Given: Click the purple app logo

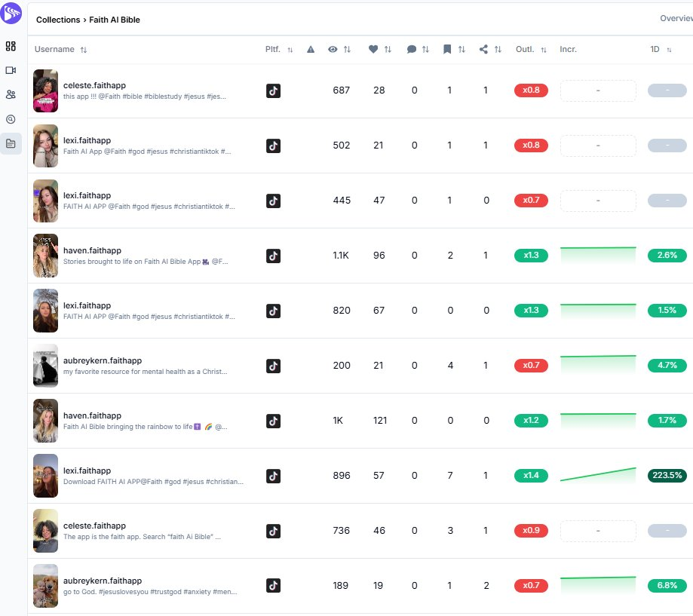Looking at the screenshot, I should coord(11,13).
